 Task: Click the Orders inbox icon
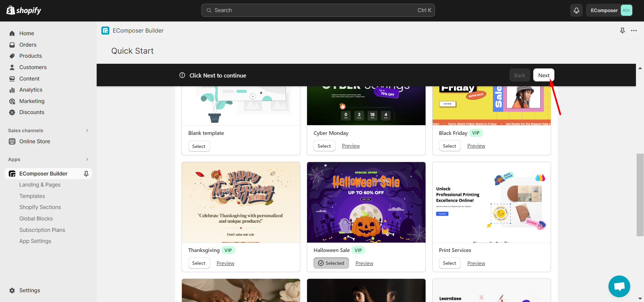tap(12, 45)
